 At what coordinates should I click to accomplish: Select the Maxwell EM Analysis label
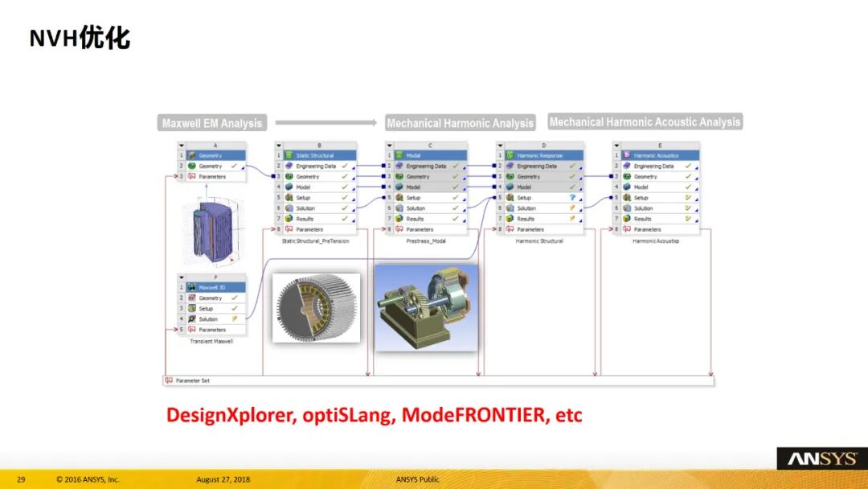point(212,124)
